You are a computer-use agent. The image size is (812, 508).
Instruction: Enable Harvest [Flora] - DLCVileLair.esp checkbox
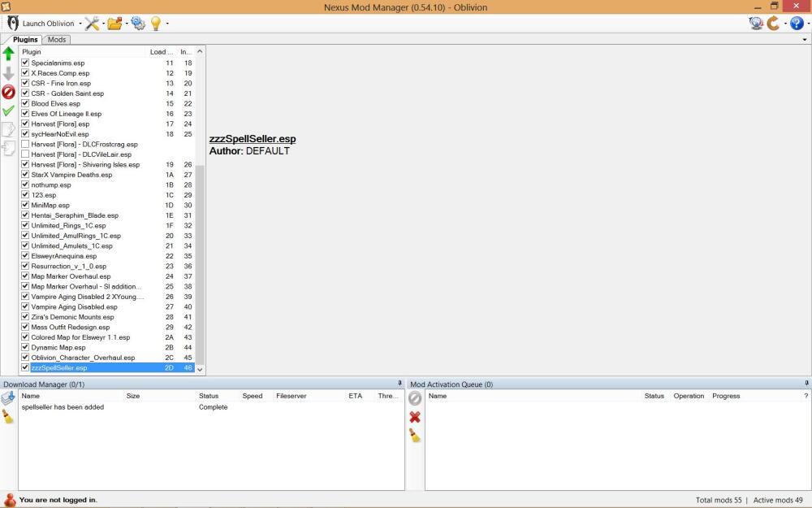[25, 154]
